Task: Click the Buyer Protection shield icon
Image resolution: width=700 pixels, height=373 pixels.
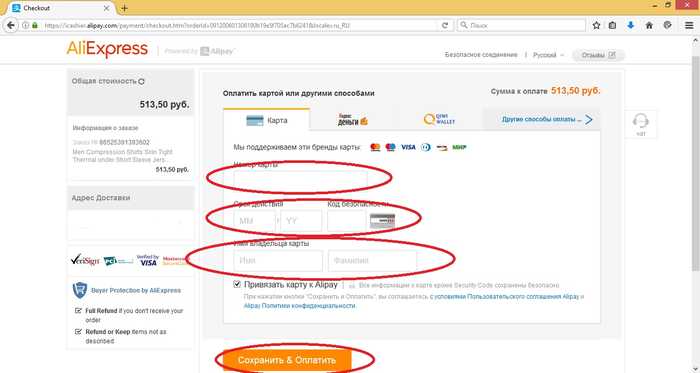Action: pyautogui.click(x=79, y=290)
